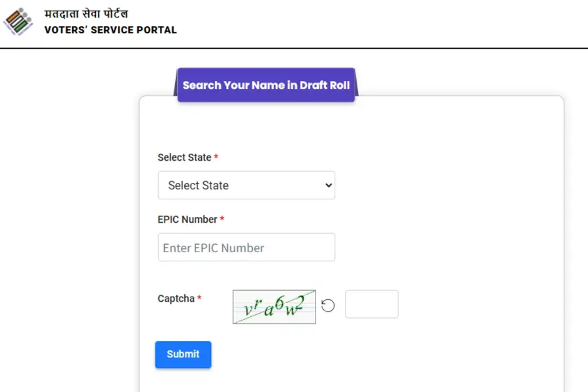Select the Search Your Name in Draft Roll tab
Viewport: 588px width, 392px height.
click(266, 85)
